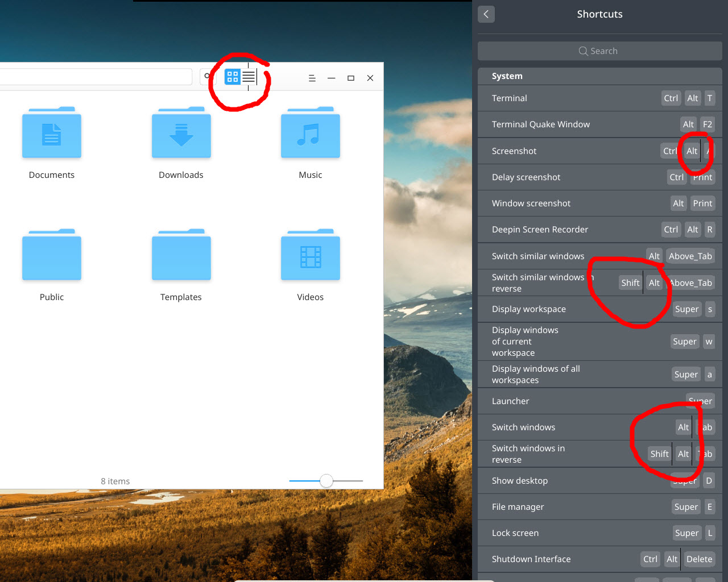Click Switch similar windows in reverse row
This screenshot has height=582, width=728.
click(600, 283)
